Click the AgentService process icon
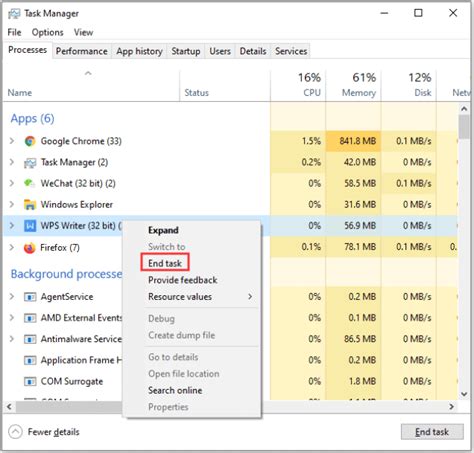 pyautogui.click(x=30, y=297)
